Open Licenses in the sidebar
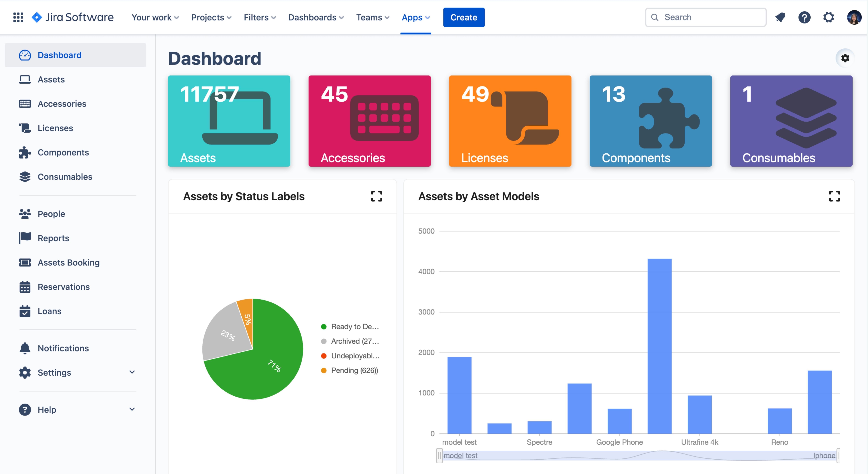The image size is (868, 474). tap(55, 128)
